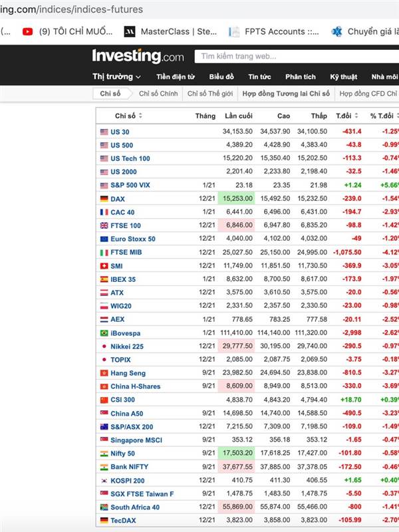Image resolution: width=399 pixels, height=532 pixels.
Task: Click the German flag beside DAX
Action: point(104,199)
